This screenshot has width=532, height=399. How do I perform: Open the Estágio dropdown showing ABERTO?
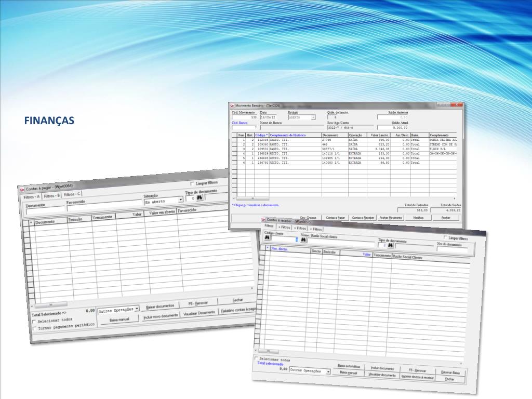(313, 117)
